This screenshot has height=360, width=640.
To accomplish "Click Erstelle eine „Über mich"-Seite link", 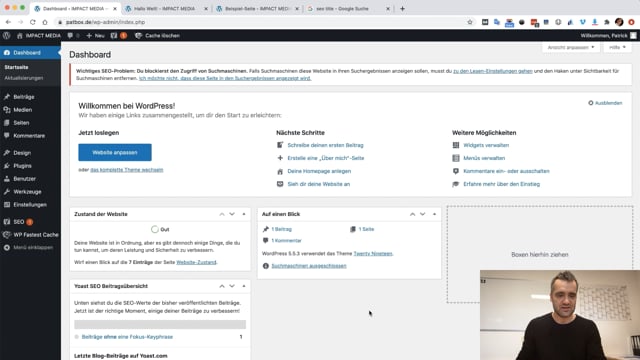I will pos(326,158).
